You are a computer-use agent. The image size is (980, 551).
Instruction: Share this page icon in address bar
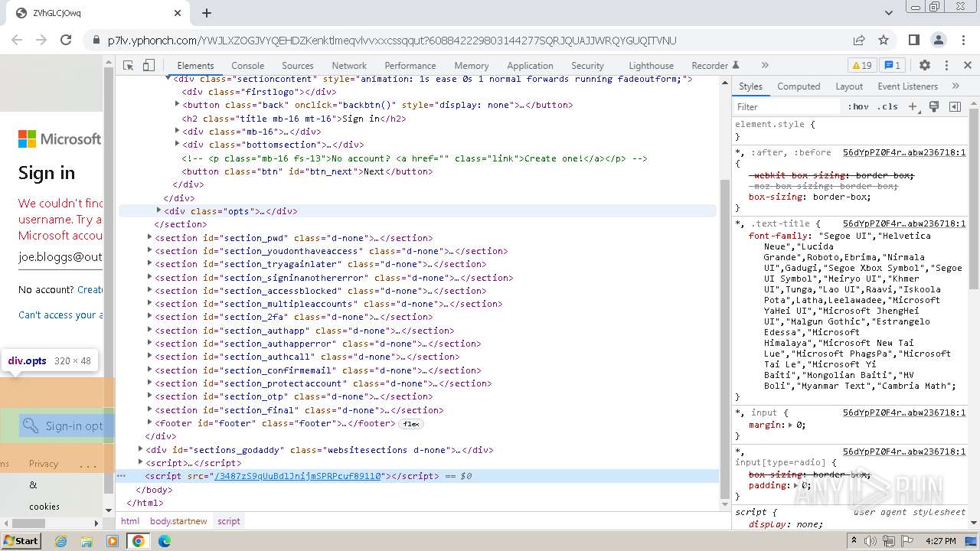tap(859, 41)
